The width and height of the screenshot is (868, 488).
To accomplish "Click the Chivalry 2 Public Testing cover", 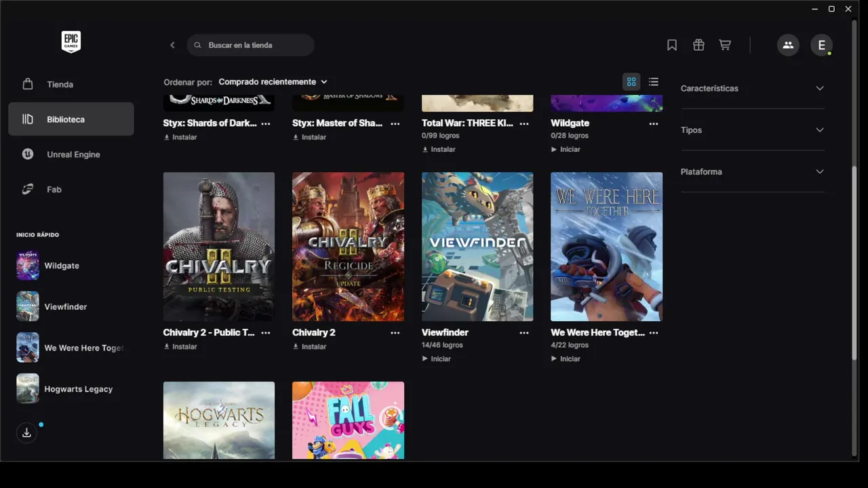I will [219, 247].
